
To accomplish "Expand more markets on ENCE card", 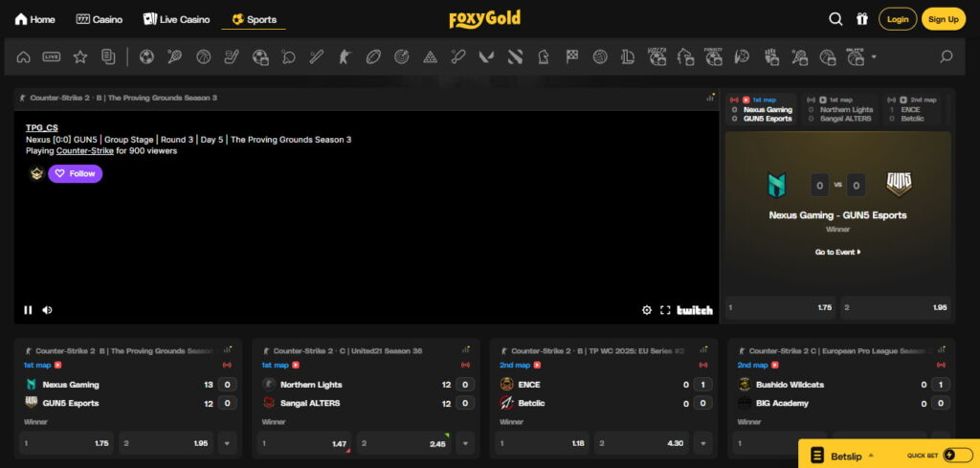I will 703,443.
